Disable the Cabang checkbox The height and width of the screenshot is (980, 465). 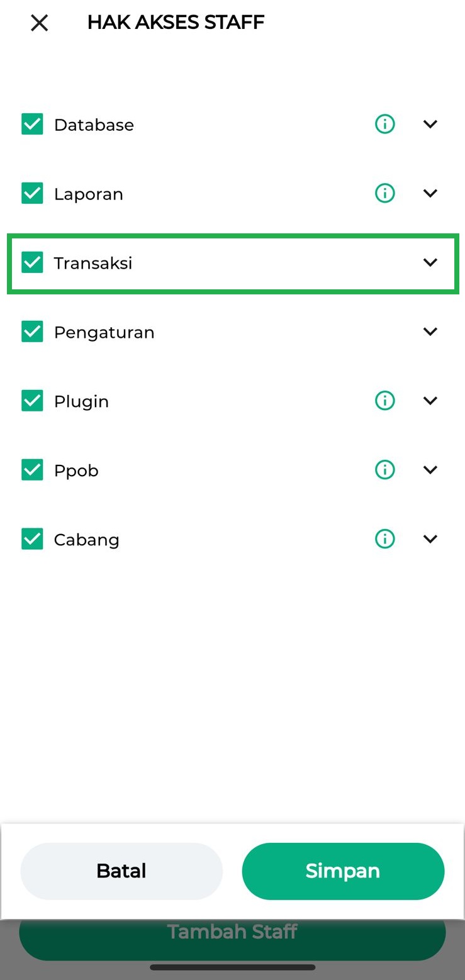coord(32,539)
